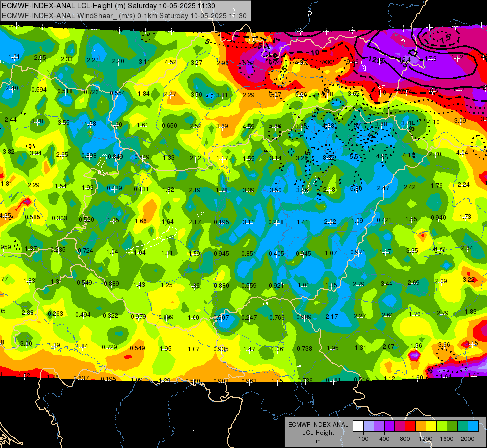This screenshot has height=448, width=487.
Task: Click the wind shear value 0.979
Action: [138, 317]
